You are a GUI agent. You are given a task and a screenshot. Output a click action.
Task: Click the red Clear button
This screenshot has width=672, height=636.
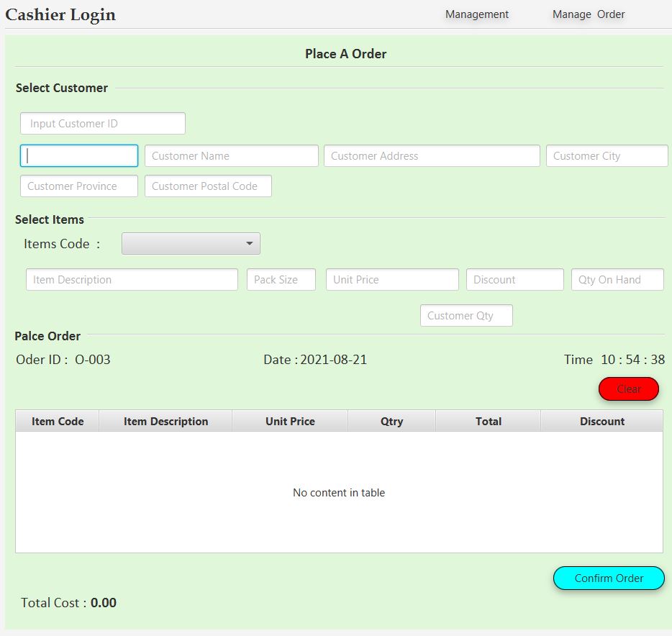click(627, 389)
